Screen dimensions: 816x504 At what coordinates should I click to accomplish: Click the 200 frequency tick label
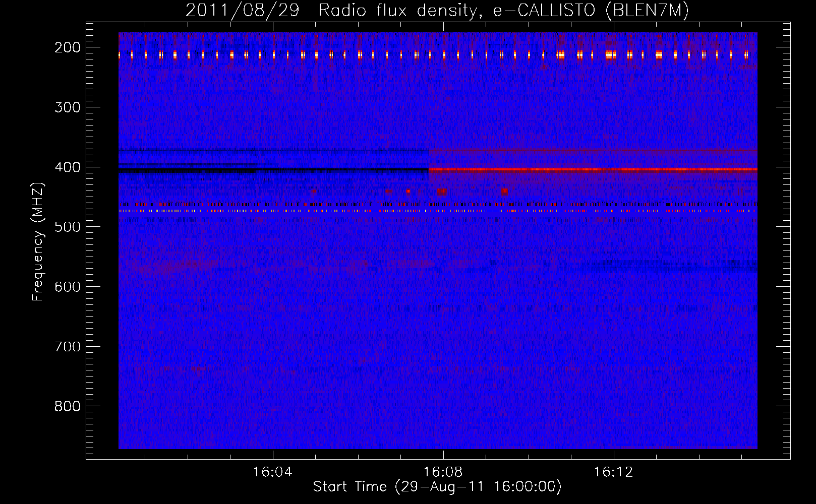(x=68, y=47)
